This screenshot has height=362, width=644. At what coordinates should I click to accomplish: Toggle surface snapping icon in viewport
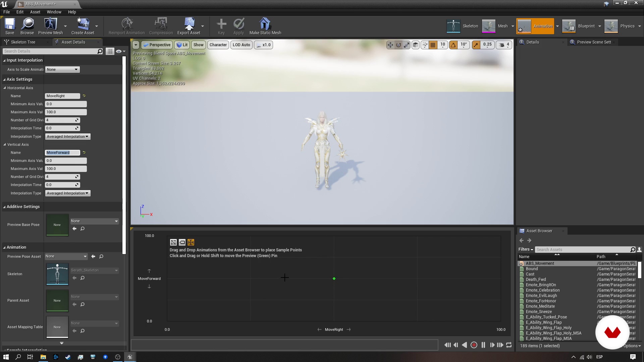pyautogui.click(x=425, y=45)
